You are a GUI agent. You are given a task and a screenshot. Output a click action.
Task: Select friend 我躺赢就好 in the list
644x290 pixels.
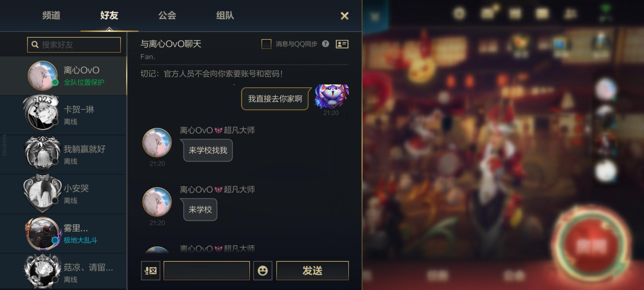(x=63, y=155)
